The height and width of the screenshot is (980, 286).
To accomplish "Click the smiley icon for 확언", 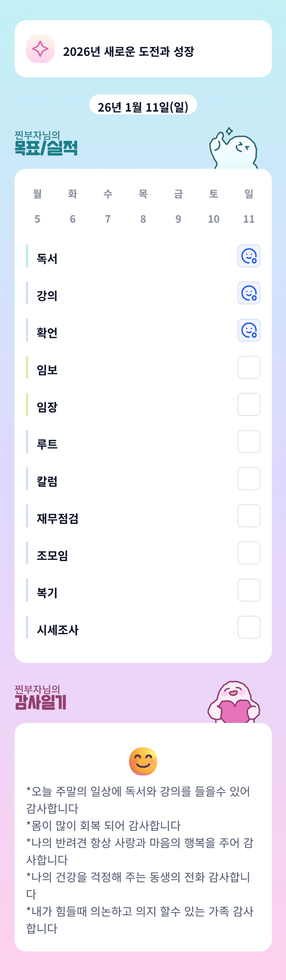I will tap(249, 330).
